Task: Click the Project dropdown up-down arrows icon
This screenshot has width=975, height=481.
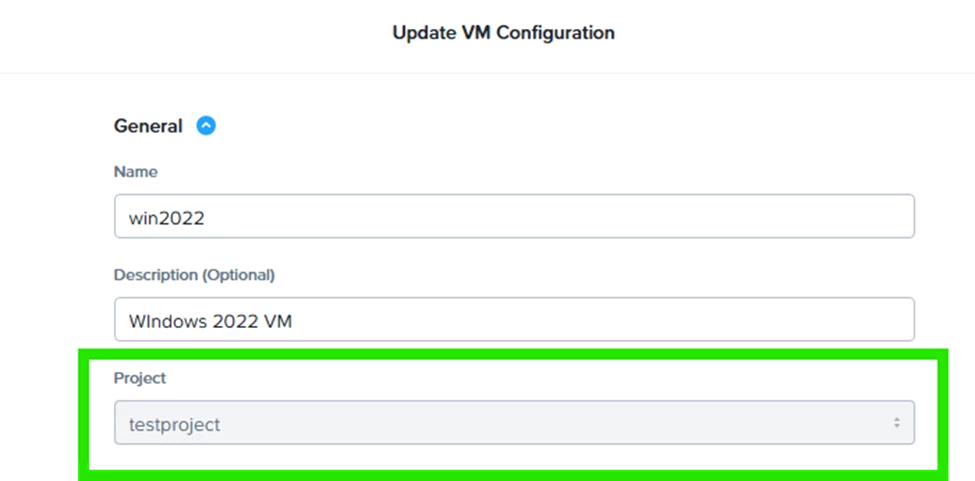Action: [x=897, y=423]
